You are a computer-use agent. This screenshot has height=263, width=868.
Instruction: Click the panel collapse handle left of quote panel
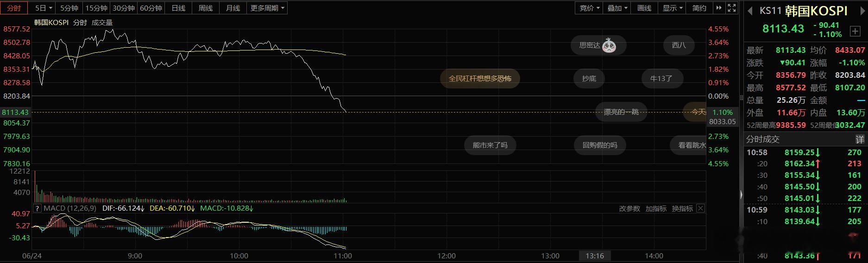741,195
